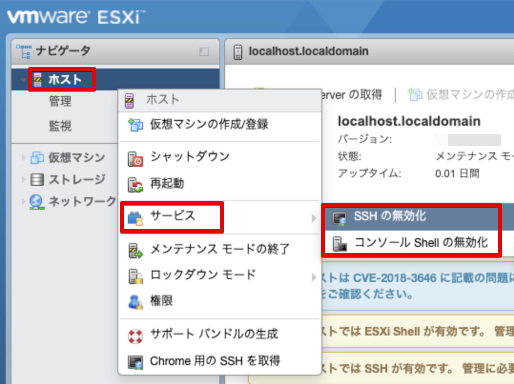Collapse the navigator panel with minimize icon
The image size is (514, 384).
(204, 52)
